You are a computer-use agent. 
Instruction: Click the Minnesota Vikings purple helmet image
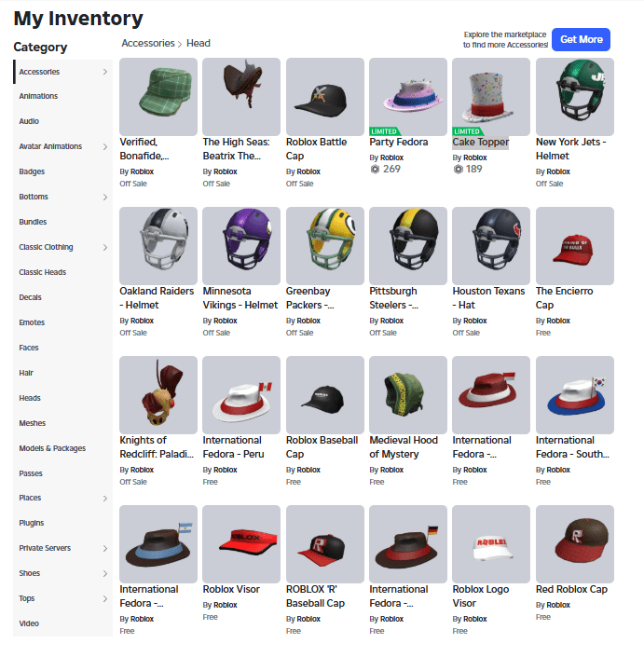tap(241, 245)
